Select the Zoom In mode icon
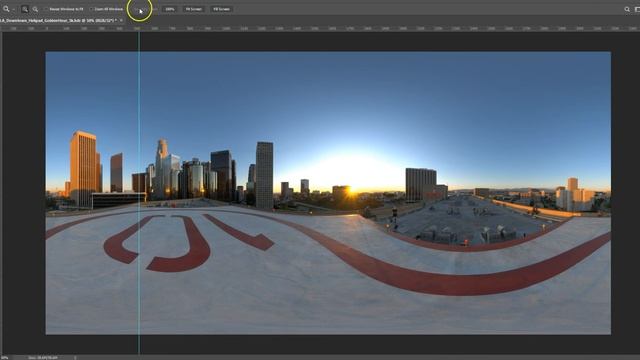 tap(24, 9)
